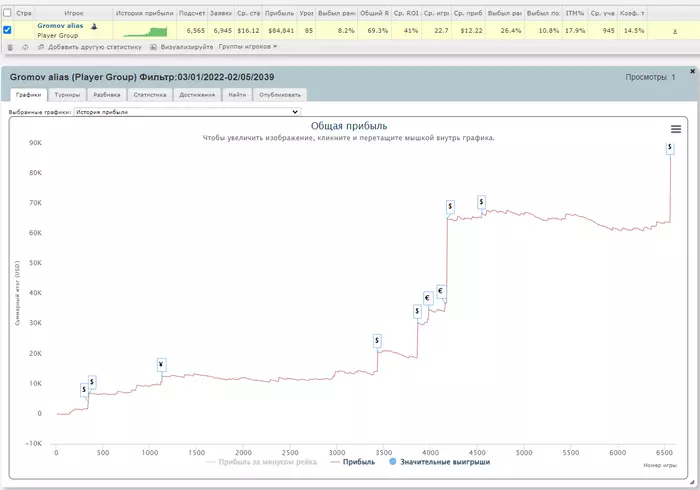Click the first euro win marker
Screen dimensions: 700x490
(428, 298)
